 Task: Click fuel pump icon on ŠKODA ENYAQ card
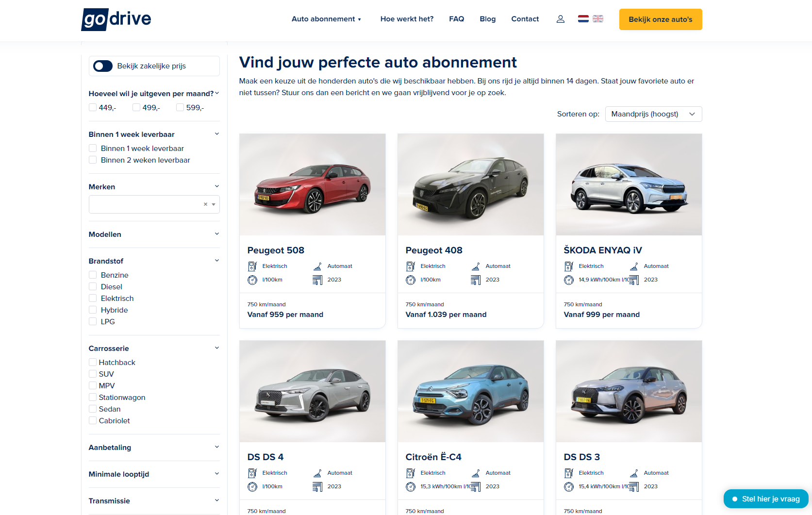569,266
